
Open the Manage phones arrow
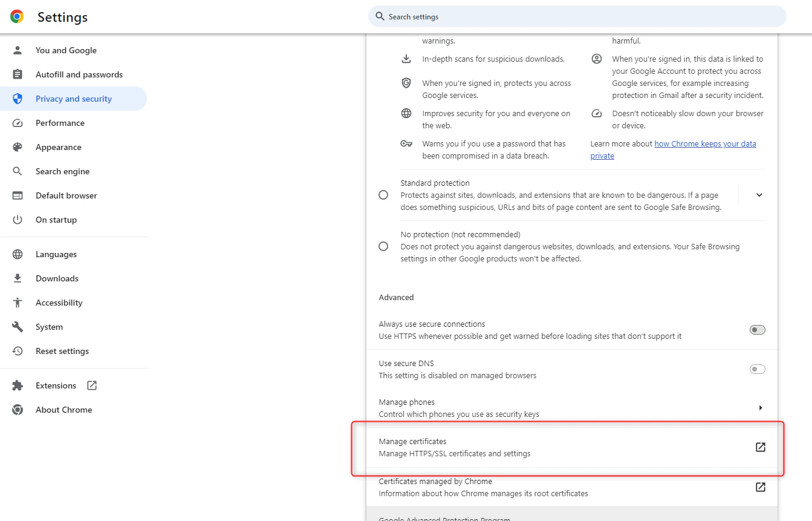click(x=760, y=407)
